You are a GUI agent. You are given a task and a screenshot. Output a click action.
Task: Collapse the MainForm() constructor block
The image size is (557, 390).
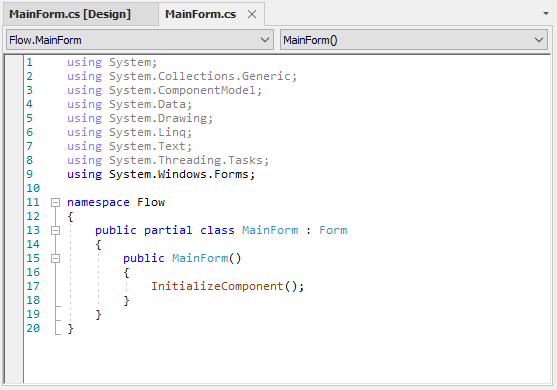(55, 259)
